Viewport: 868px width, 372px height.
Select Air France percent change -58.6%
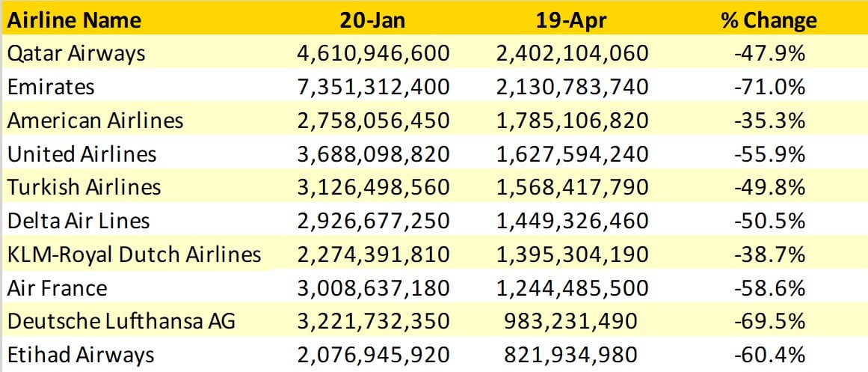(x=769, y=289)
